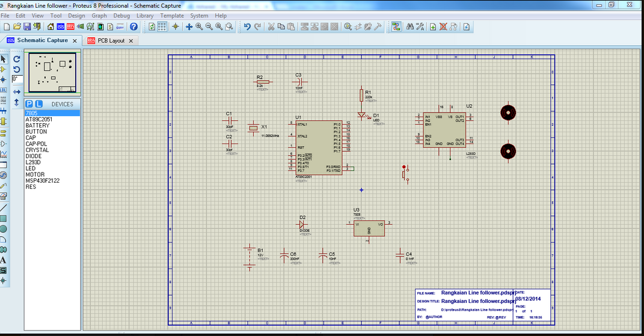Open the Template menu

[x=172, y=16]
